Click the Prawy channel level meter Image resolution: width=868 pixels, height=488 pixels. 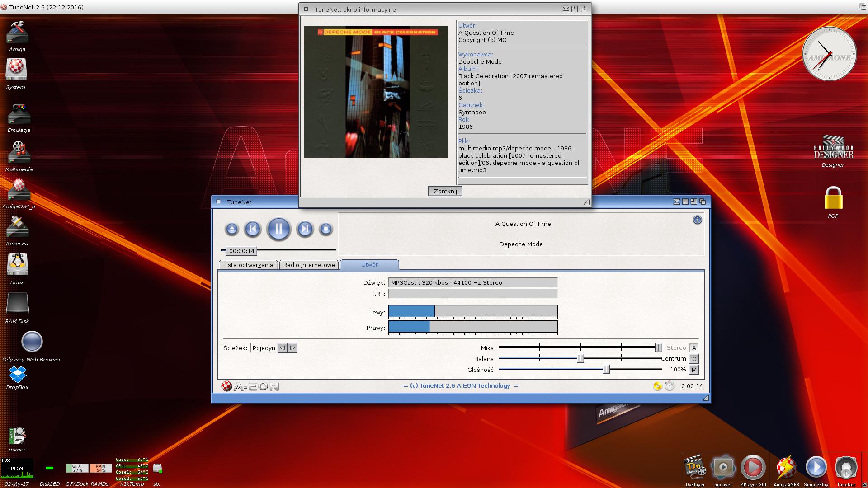473,327
